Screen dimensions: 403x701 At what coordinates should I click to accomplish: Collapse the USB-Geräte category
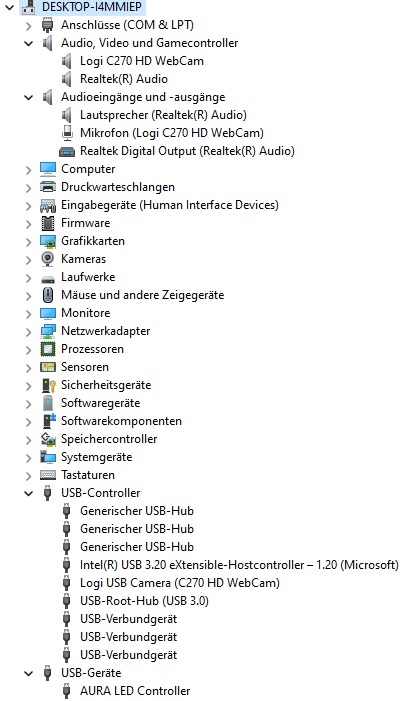tap(29, 673)
